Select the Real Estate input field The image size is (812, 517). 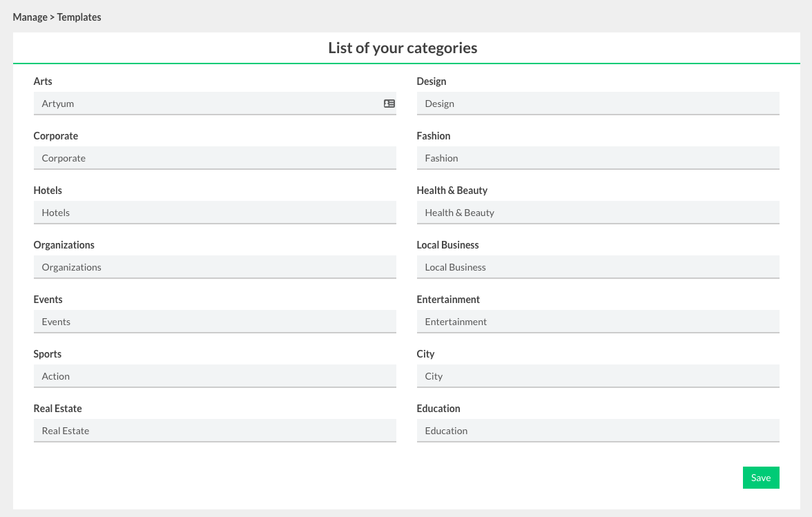[x=214, y=431]
